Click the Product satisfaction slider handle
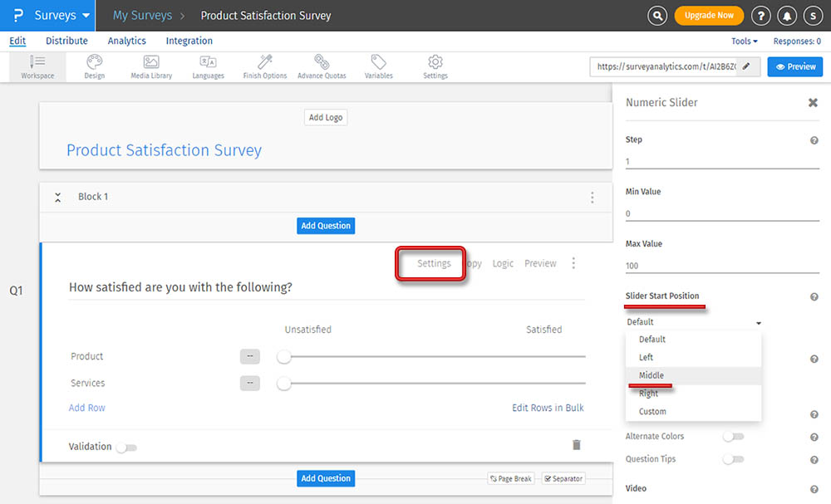The height and width of the screenshot is (504, 831). [x=283, y=355]
